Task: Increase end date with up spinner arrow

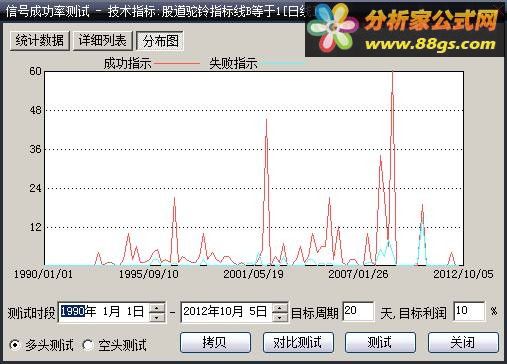Action: pyautogui.click(x=280, y=307)
